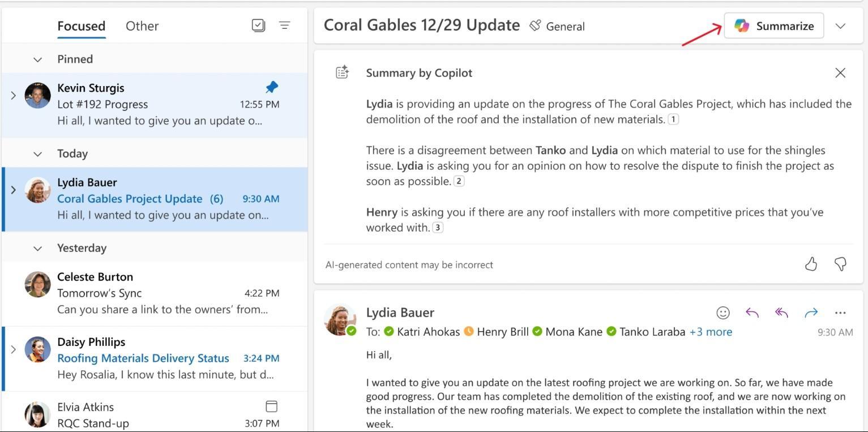Viewport: 868px width, 432px height.
Task: Click the calendar icon on RQC Stand-up
Action: pos(271,406)
